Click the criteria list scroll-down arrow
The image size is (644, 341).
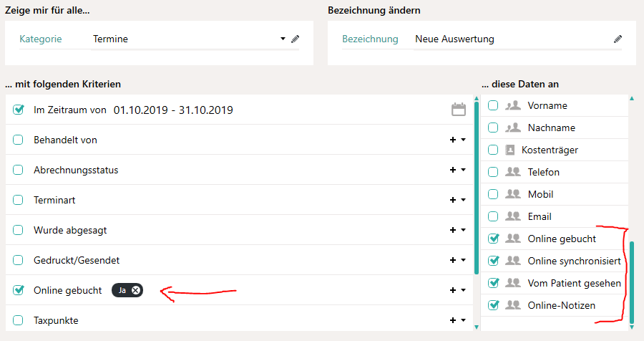(477, 327)
